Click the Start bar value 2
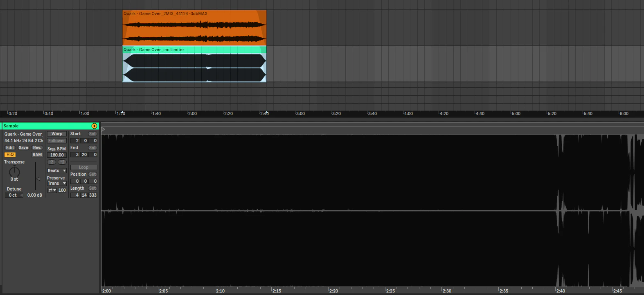644x295 pixels. [x=75, y=141]
